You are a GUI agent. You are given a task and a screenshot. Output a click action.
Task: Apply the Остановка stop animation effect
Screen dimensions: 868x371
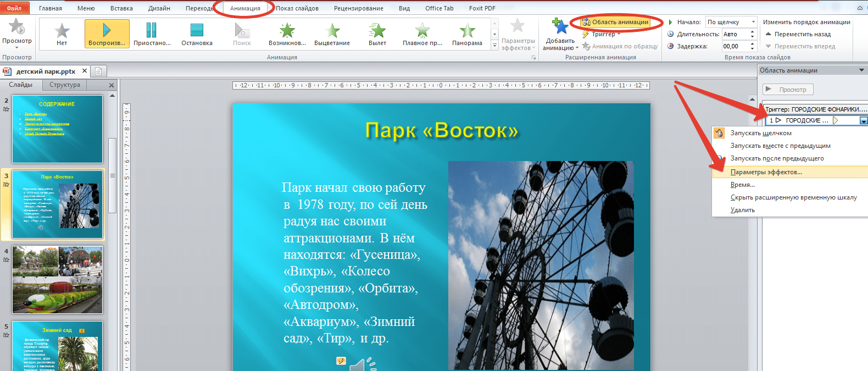[197, 34]
